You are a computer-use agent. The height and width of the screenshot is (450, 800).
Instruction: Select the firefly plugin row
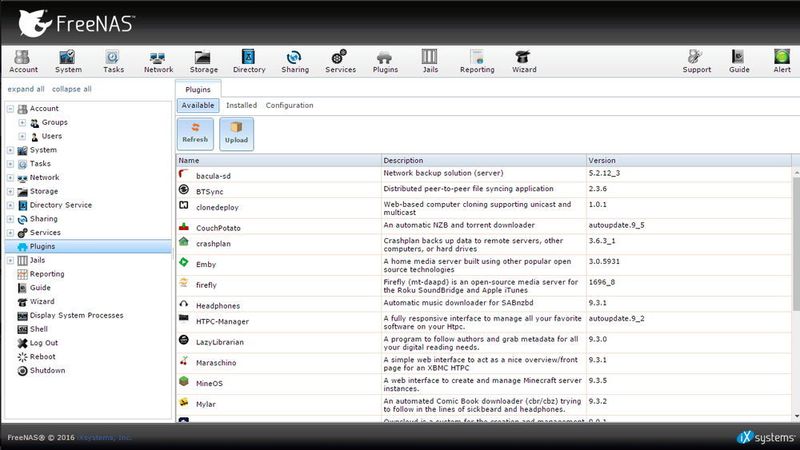coord(484,286)
